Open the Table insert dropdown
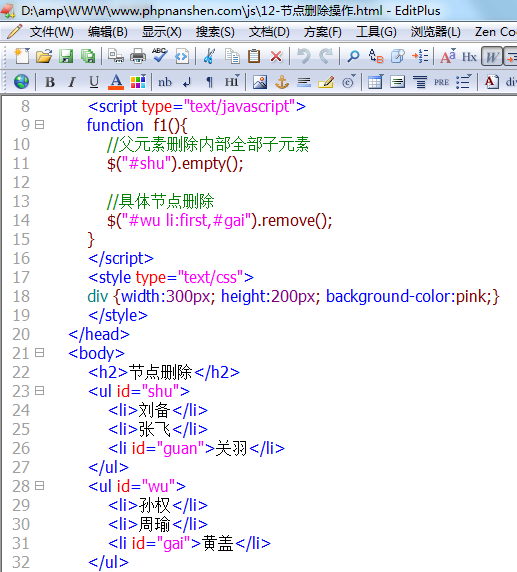The image size is (517, 572). tap(375, 82)
